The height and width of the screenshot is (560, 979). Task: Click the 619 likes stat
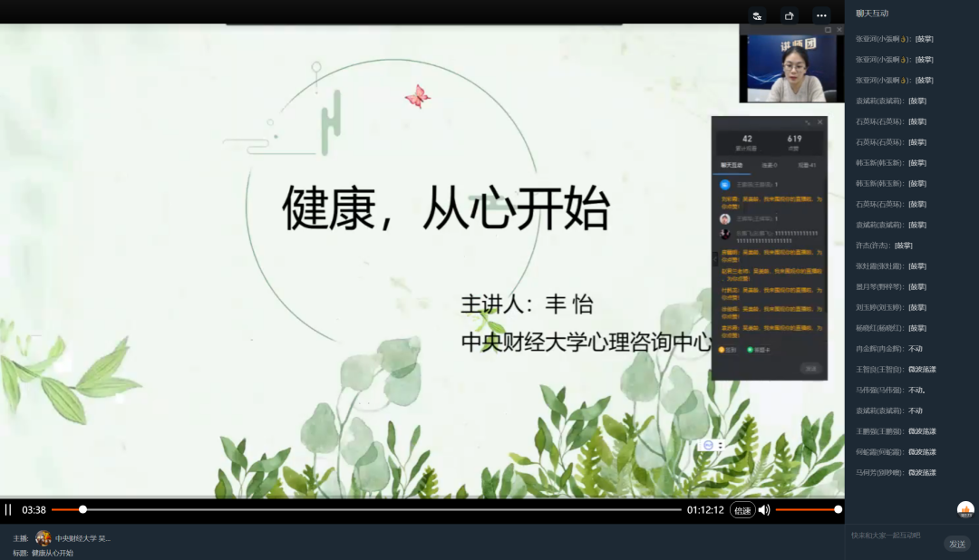coord(794,142)
